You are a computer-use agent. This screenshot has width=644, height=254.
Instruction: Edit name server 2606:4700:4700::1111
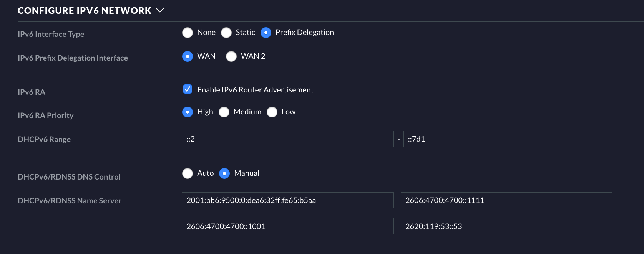(x=506, y=200)
